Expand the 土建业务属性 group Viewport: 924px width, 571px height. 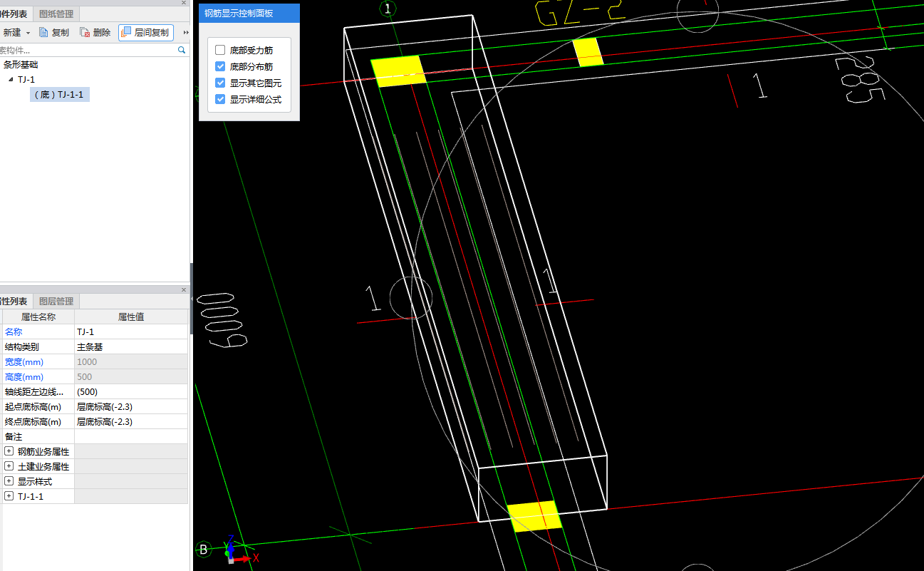[x=9, y=466]
